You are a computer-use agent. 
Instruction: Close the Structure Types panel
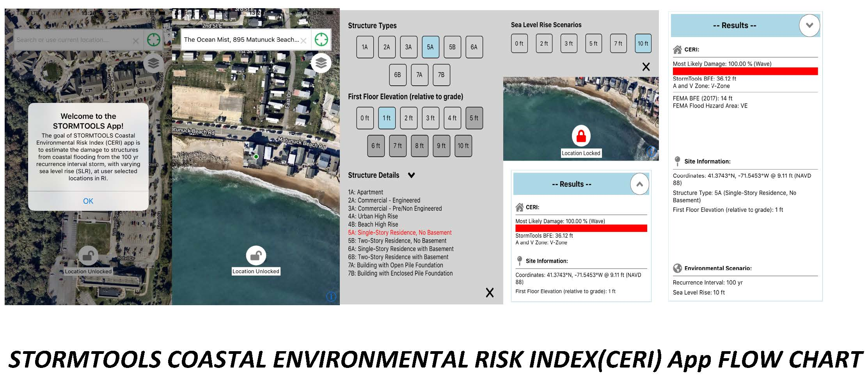490,293
